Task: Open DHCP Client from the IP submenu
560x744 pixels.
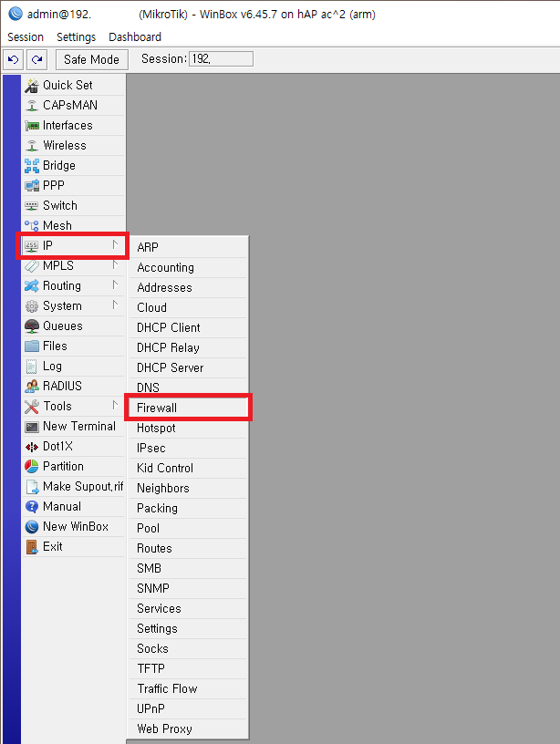Action: [x=188, y=328]
